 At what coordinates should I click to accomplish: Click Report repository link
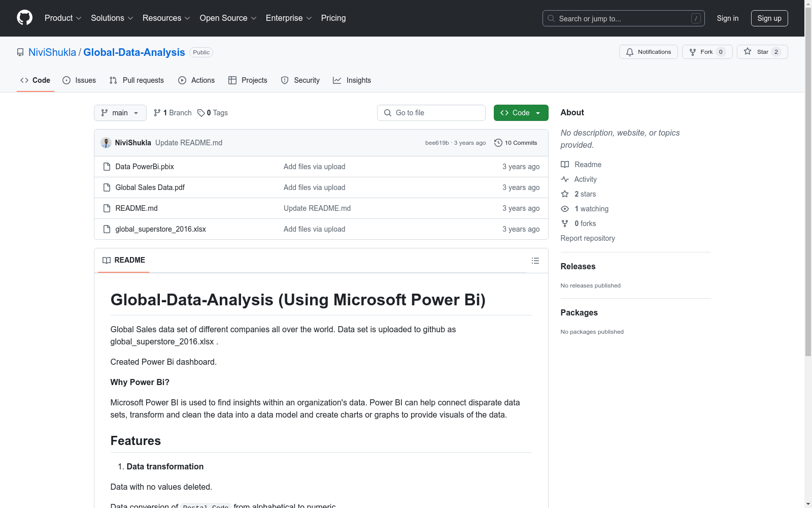588,238
